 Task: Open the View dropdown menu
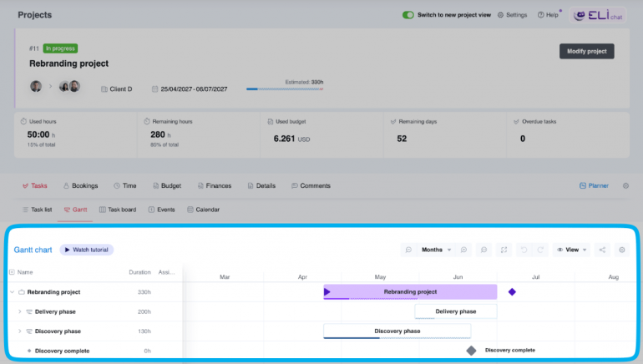tap(571, 250)
